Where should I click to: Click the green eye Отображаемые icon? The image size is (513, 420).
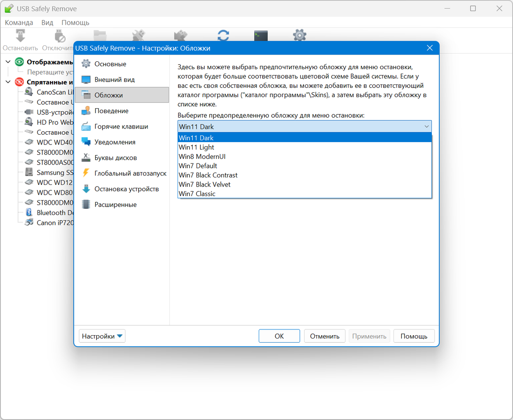click(19, 62)
